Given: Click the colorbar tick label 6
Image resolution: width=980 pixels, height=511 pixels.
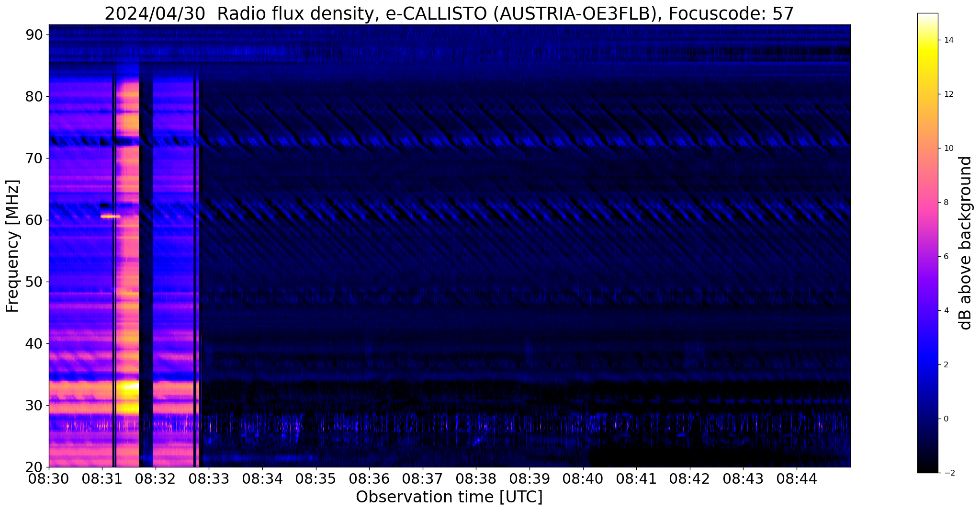Looking at the screenshot, I should [946, 257].
